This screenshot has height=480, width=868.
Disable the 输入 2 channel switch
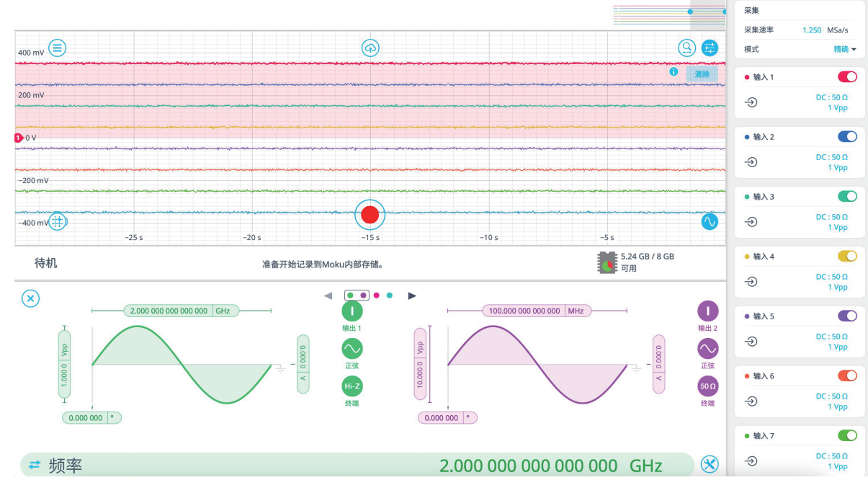(x=847, y=136)
